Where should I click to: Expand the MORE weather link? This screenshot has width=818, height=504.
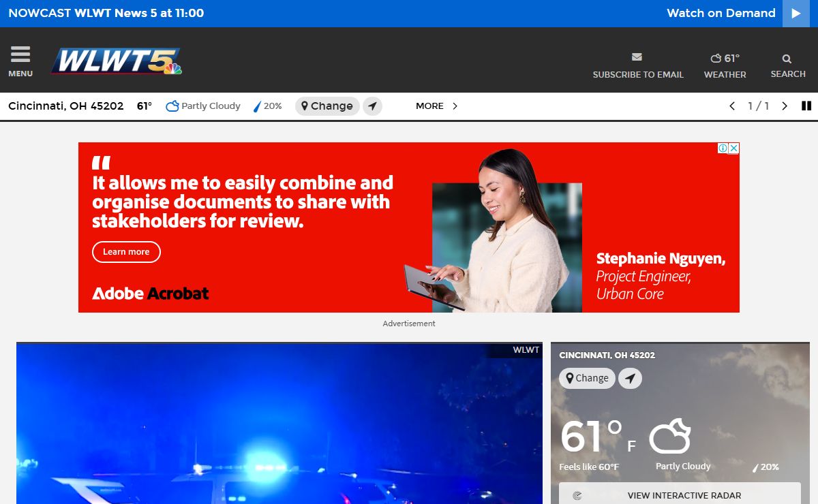click(436, 106)
